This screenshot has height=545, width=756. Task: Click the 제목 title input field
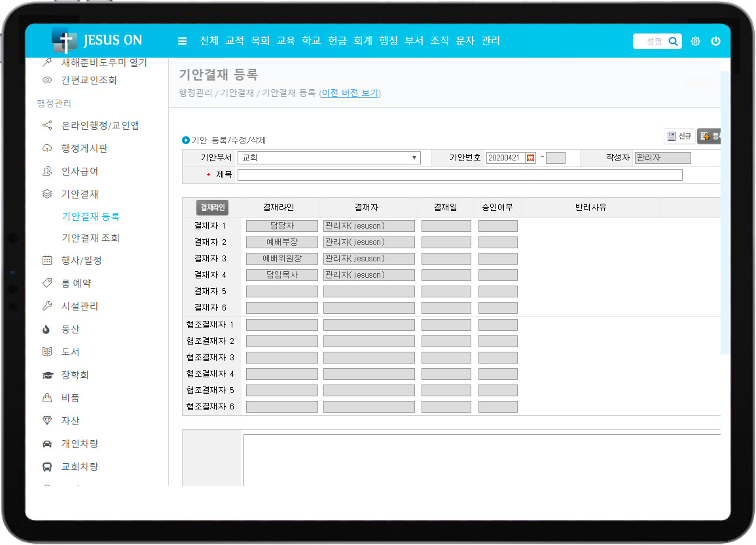click(459, 175)
